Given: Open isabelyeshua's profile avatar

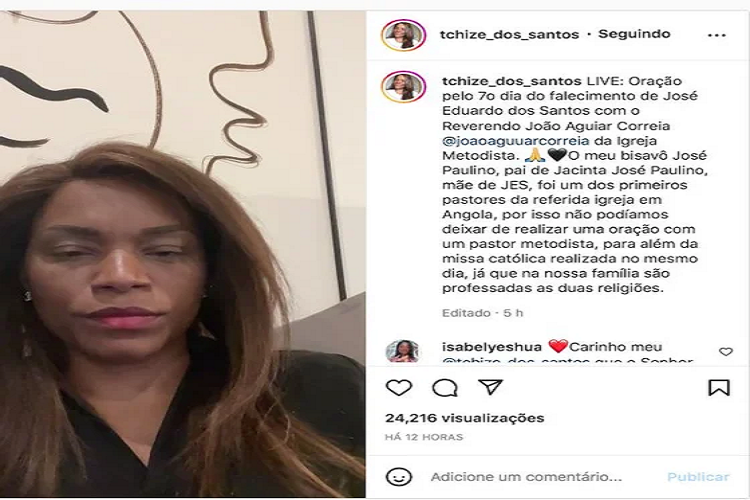Looking at the screenshot, I should pos(402,351).
